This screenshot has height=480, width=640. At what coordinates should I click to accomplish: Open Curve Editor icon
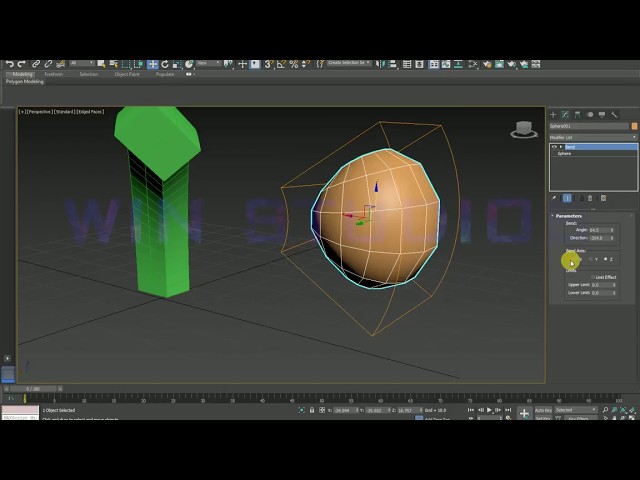point(446,64)
